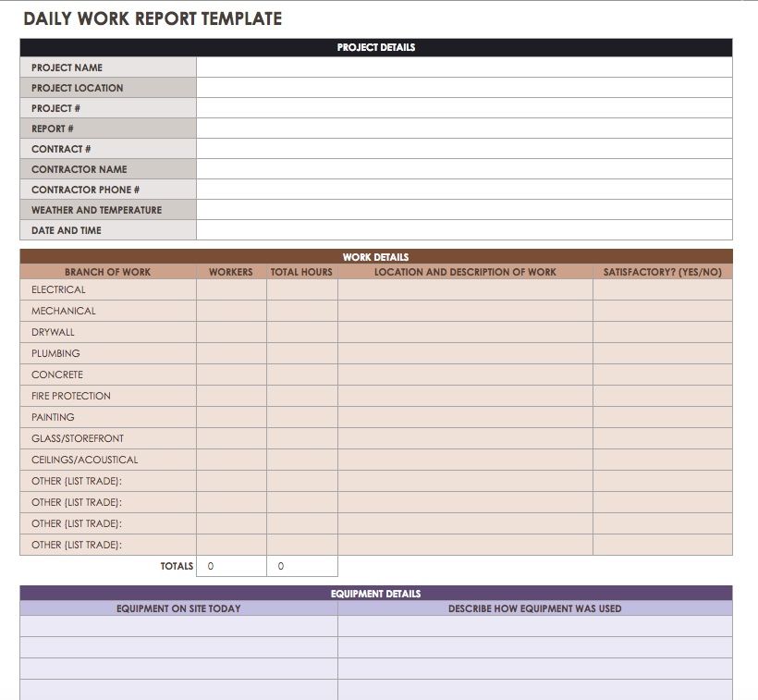Select the Total Hours totals cell showing 0
The height and width of the screenshot is (700, 758).
pyautogui.click(x=302, y=566)
